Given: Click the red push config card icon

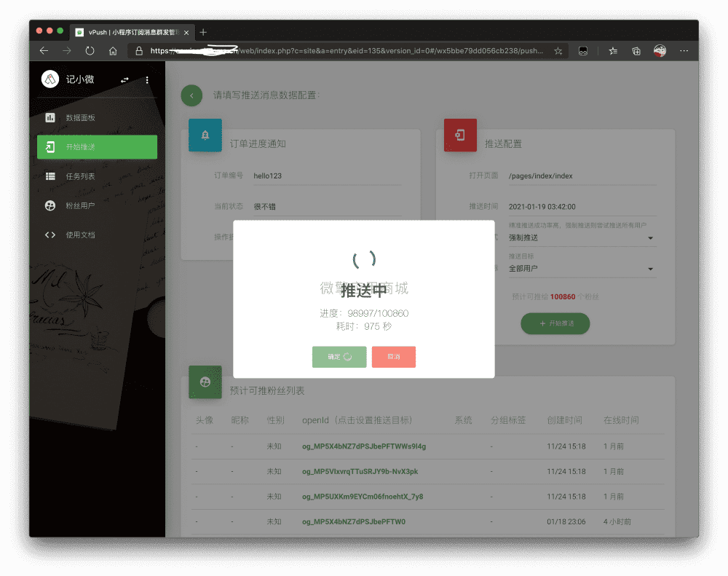Looking at the screenshot, I should [460, 135].
